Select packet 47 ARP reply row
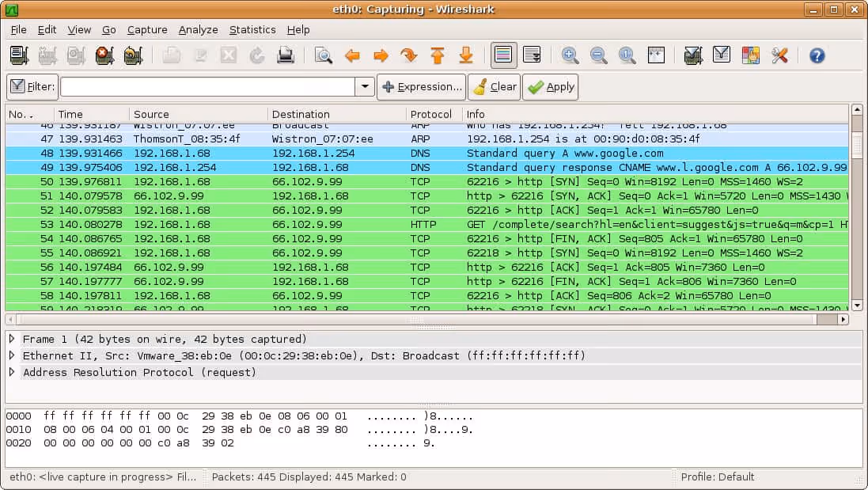 [x=426, y=139]
